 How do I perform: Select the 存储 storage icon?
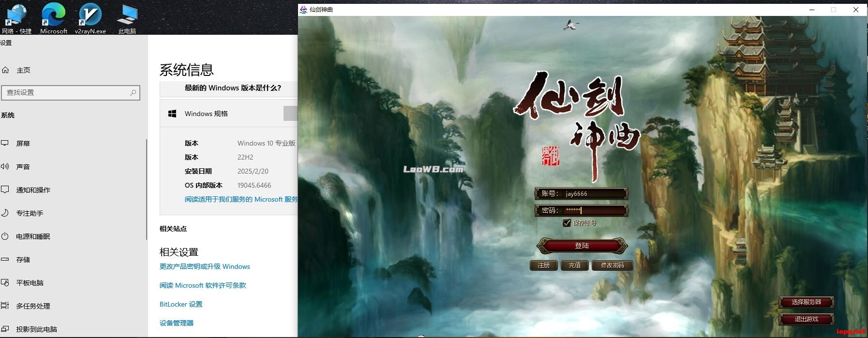pos(5,259)
